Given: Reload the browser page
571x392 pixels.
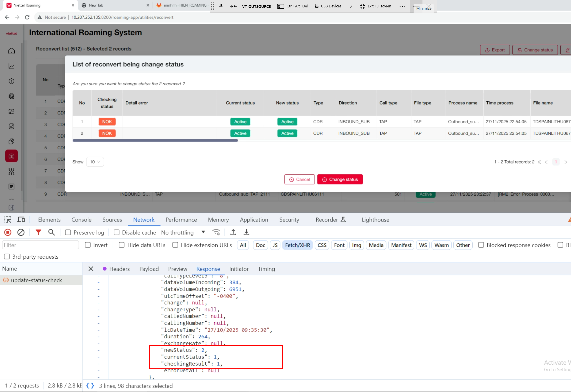Looking at the screenshot, I should [27, 17].
